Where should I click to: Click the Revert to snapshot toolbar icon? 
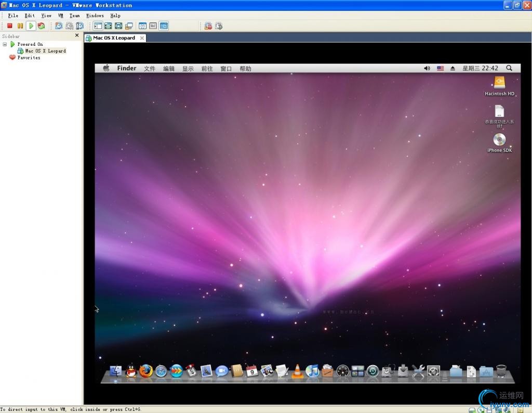[x=69, y=26]
